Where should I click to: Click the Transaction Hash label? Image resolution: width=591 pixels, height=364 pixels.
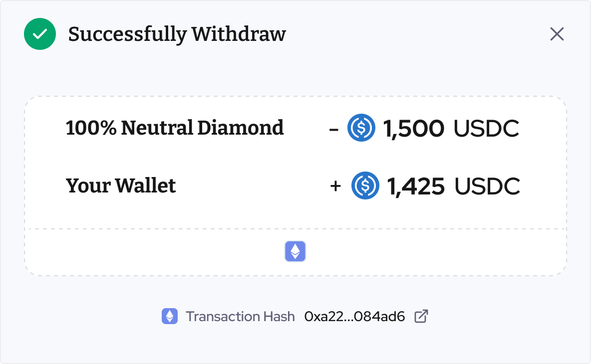[x=240, y=316]
